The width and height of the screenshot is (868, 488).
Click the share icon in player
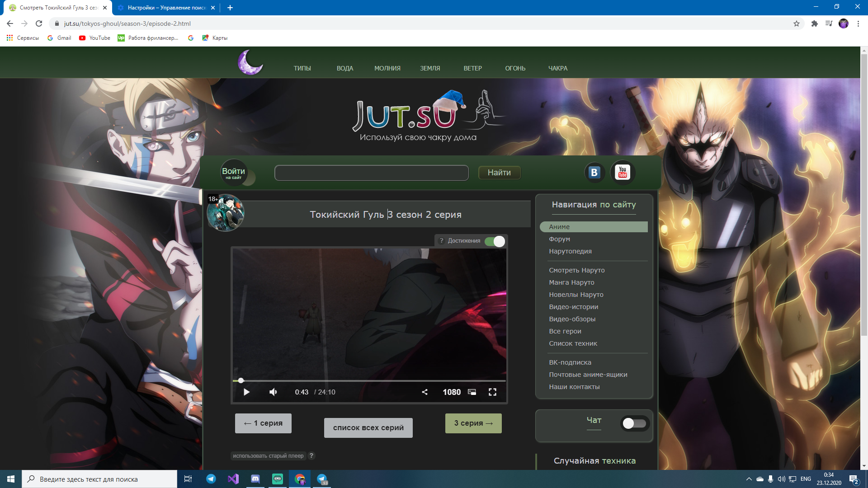(x=425, y=392)
